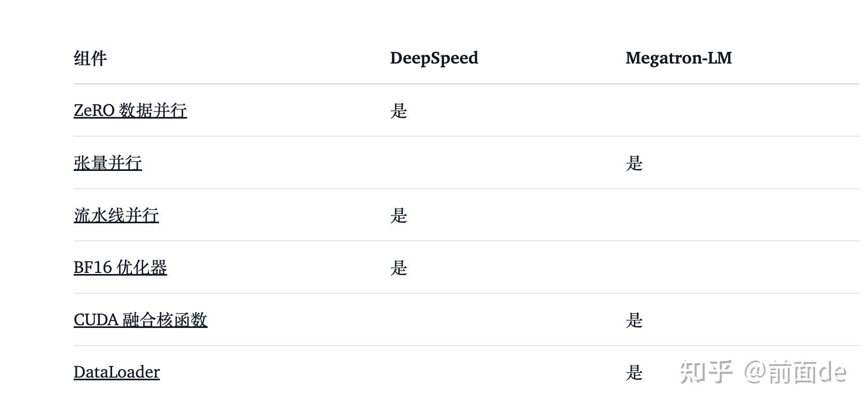Click 是 in the DataLoader row
The width and height of the screenshot is (868, 407).
point(634,373)
